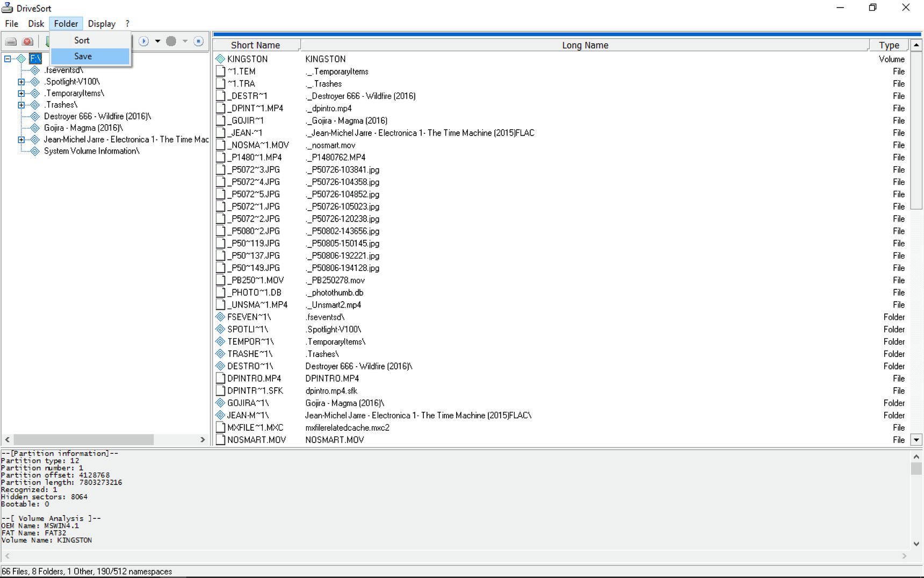
Task: Open the gray arrow dropdown beside record
Action: [x=185, y=41]
